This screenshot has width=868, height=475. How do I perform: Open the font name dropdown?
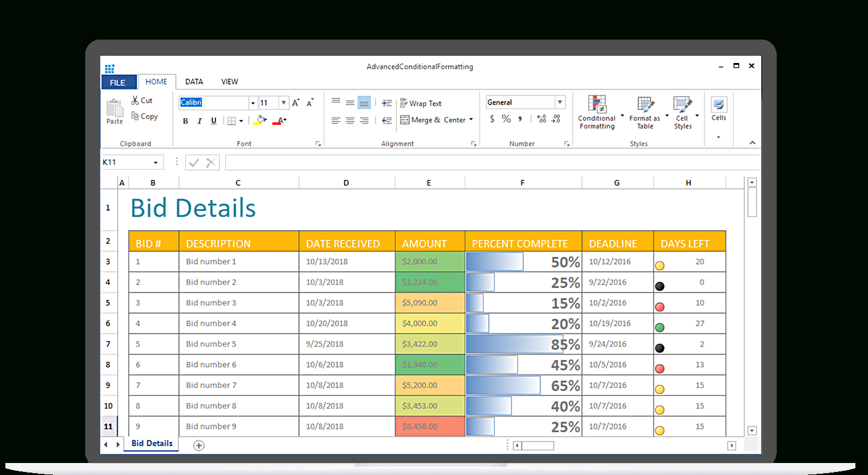253,103
